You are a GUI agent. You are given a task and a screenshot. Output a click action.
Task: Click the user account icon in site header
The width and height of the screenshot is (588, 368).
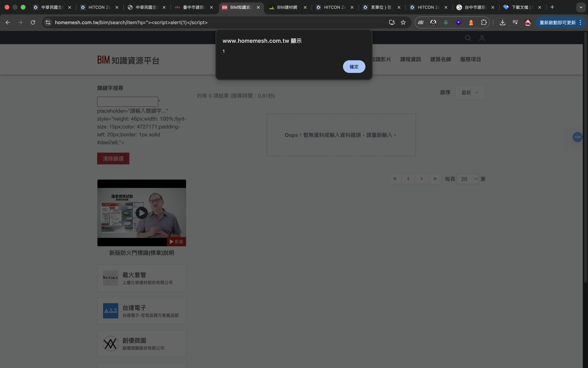click(482, 38)
